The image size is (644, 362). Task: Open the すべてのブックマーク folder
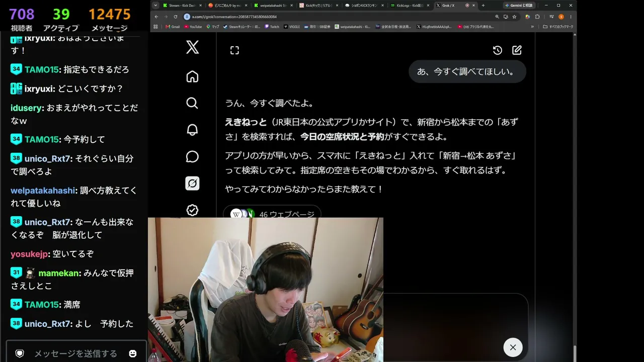click(558, 27)
